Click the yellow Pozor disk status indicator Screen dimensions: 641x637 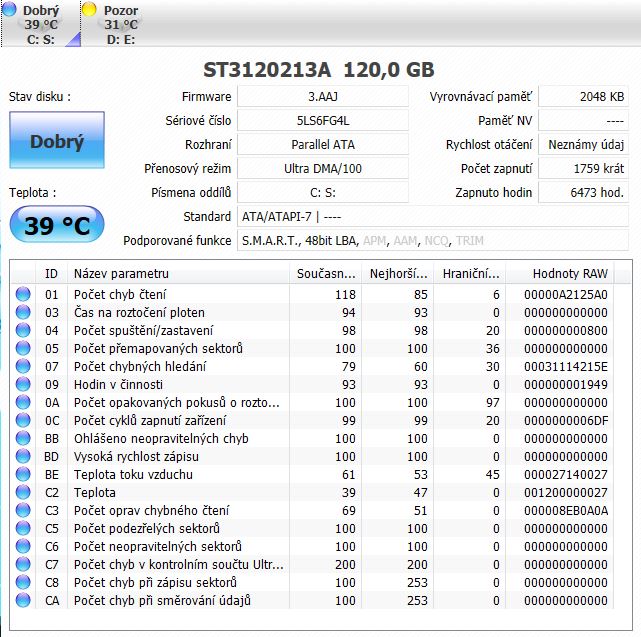(89, 10)
